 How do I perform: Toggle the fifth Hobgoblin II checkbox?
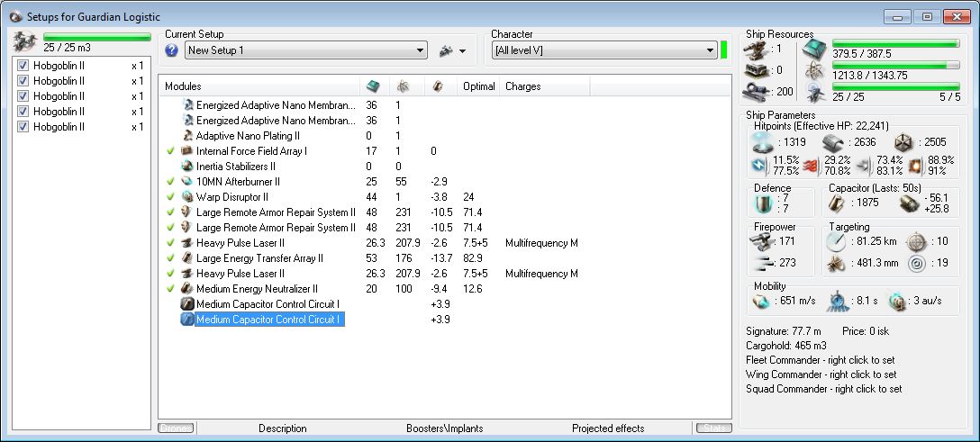point(23,127)
